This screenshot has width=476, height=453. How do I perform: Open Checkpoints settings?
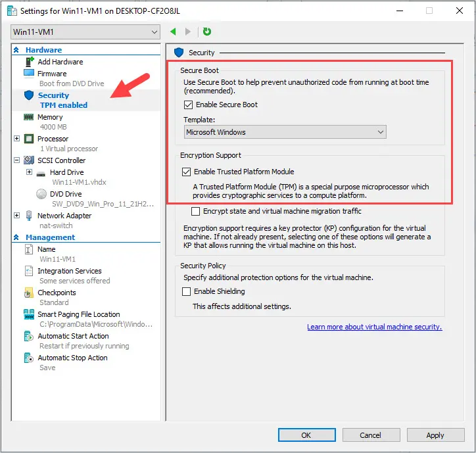(57, 293)
